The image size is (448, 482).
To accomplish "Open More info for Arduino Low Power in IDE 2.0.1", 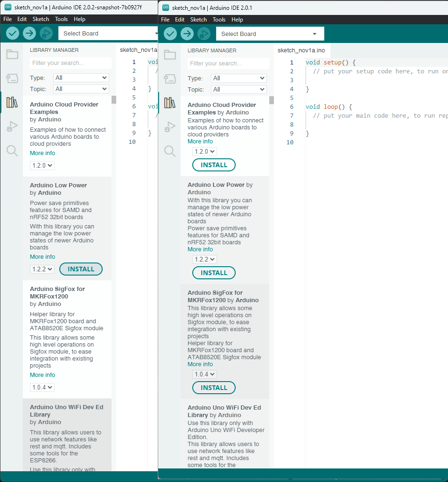I will pyautogui.click(x=200, y=249).
